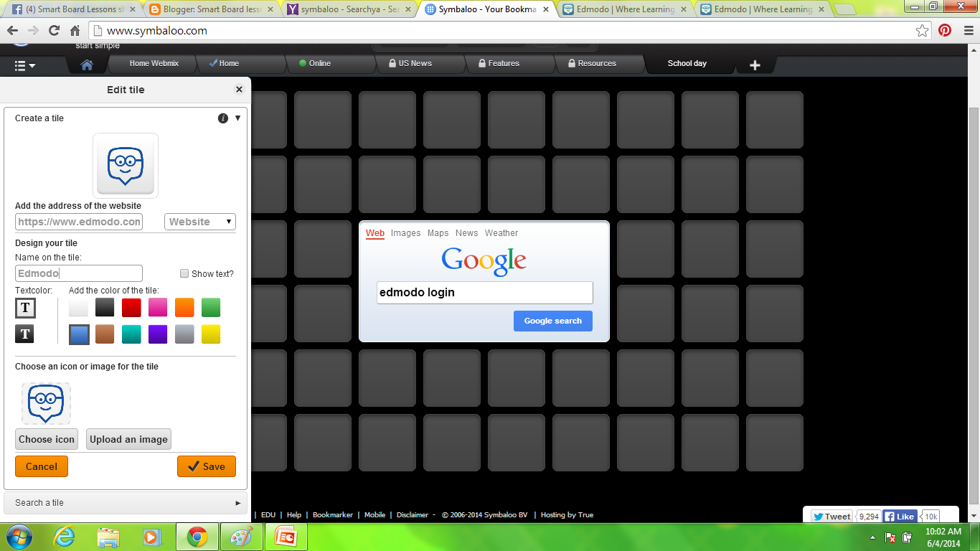This screenshot has width=980, height=551.
Task: Switch to Home Webmix tab
Action: (154, 63)
